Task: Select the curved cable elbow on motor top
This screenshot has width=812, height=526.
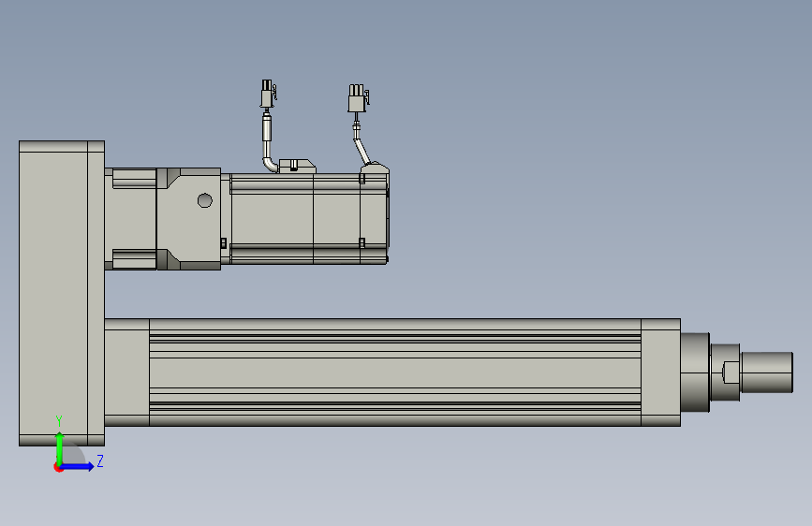Action: coord(270,163)
